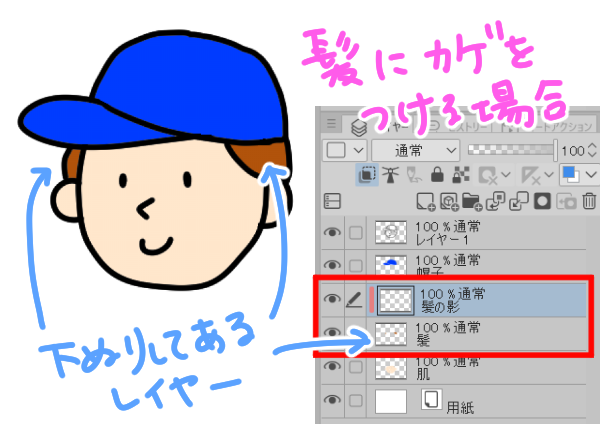Toggle the two-pane layer list view icon
The width and height of the screenshot is (600, 424).
pyautogui.click(x=332, y=201)
